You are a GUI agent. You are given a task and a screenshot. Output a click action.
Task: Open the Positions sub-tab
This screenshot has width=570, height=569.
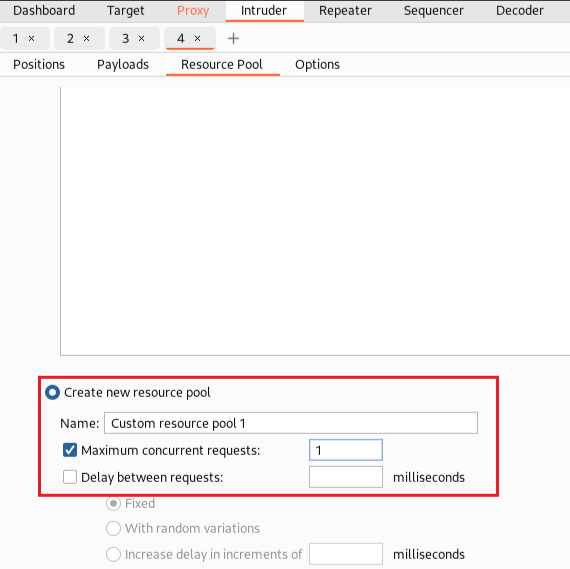[x=39, y=65]
